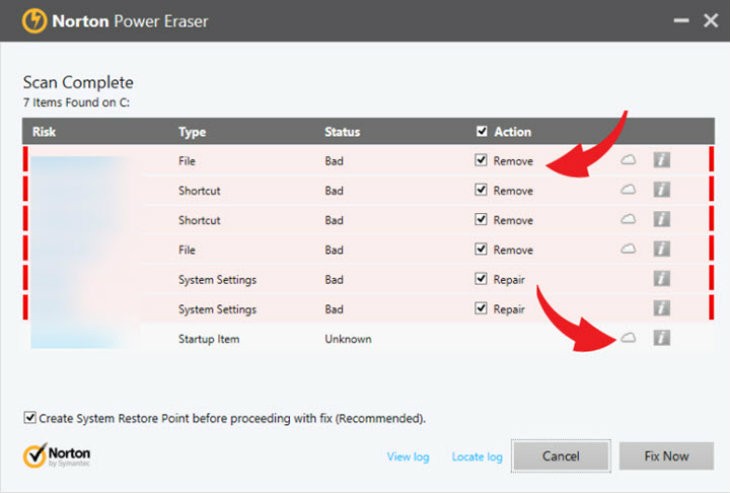Toggle Create System Restore Point checkbox
Image resolution: width=730 pixels, height=493 pixels.
[x=30, y=417]
